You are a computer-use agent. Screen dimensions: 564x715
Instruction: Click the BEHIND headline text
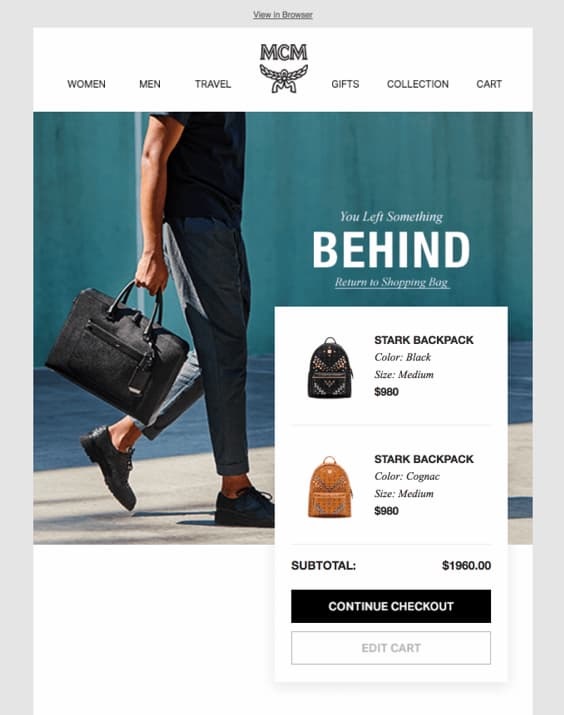[x=391, y=249]
